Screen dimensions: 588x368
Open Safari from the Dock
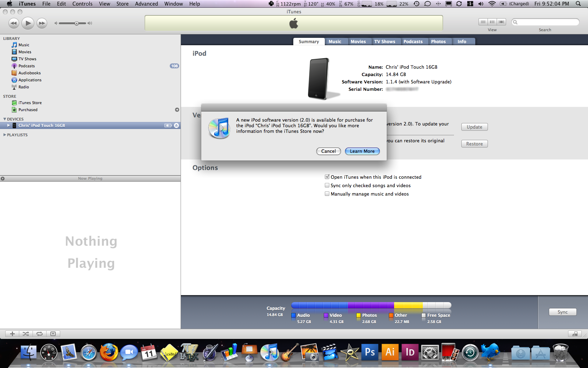coord(89,352)
